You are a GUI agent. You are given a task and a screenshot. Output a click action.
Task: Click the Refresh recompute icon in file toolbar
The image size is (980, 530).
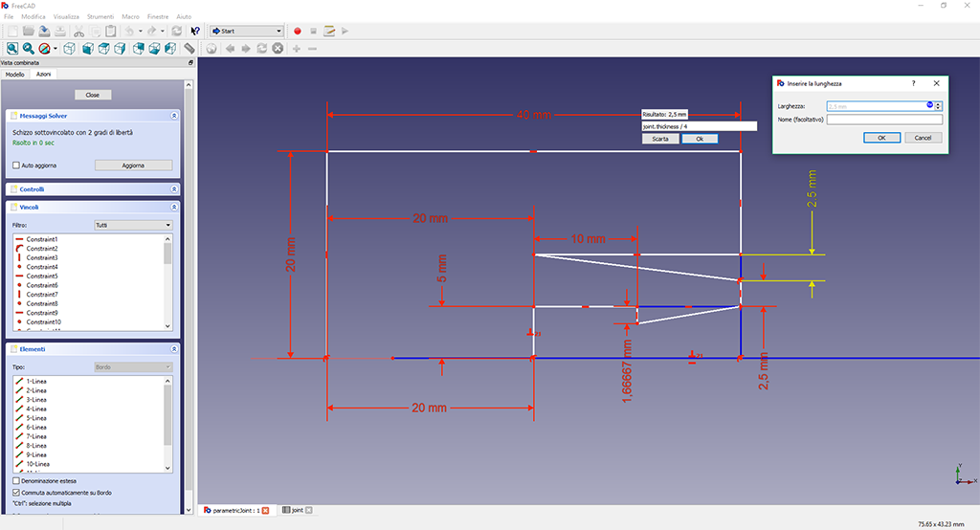(177, 31)
